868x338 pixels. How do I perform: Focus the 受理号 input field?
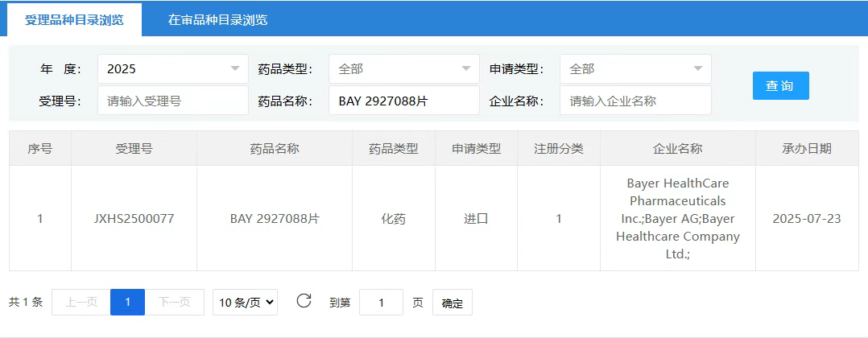point(172,101)
